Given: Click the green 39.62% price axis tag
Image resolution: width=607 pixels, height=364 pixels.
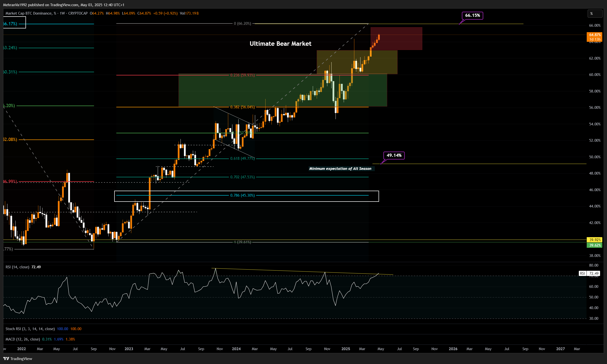Looking at the screenshot, I should click(595, 245).
